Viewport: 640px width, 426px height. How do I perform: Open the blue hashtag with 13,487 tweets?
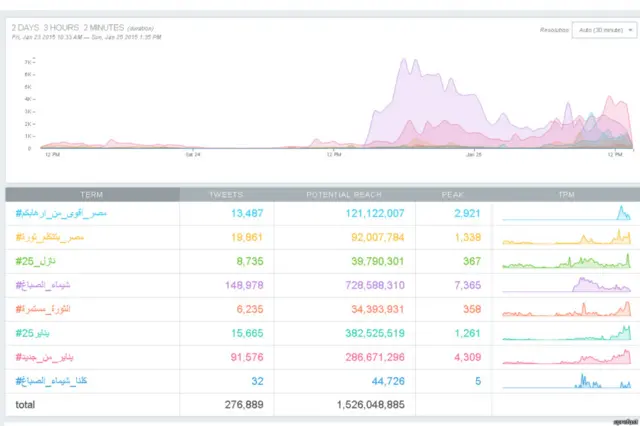coord(76,213)
